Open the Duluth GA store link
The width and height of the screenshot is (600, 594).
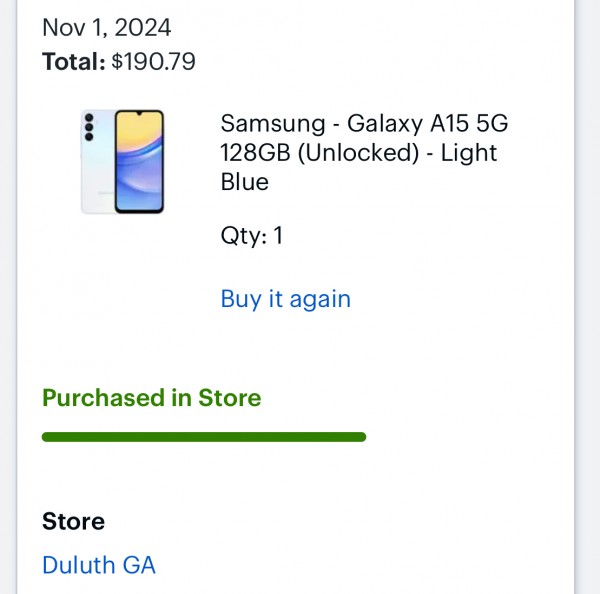[99, 565]
